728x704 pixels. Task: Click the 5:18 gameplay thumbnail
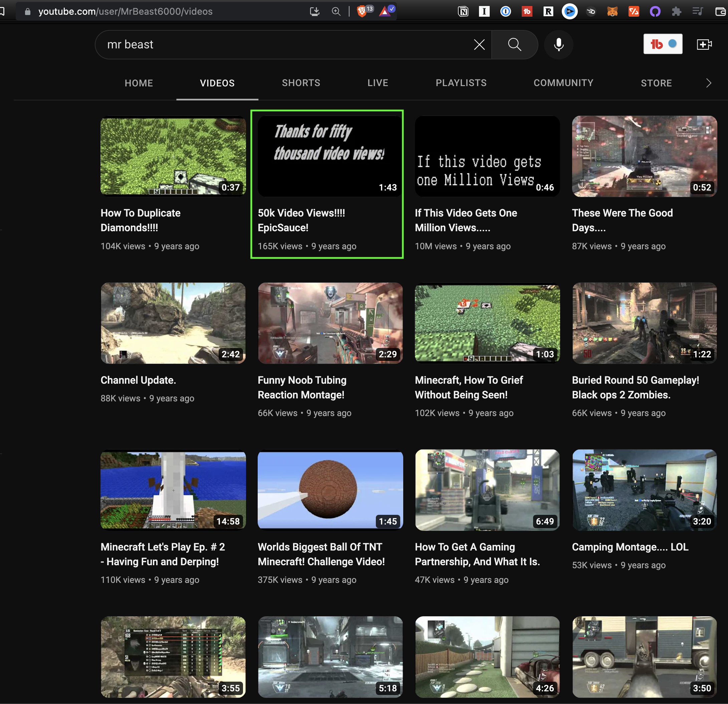[x=330, y=657]
